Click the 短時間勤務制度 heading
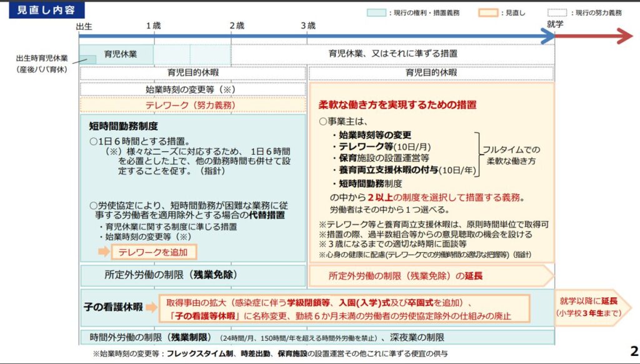This screenshot has height=364, width=640. tap(123, 125)
